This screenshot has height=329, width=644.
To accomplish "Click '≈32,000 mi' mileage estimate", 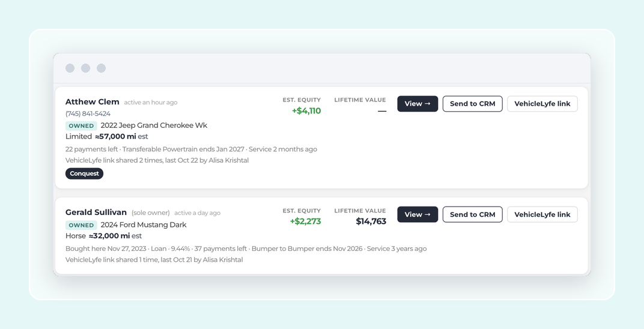I will tap(109, 236).
